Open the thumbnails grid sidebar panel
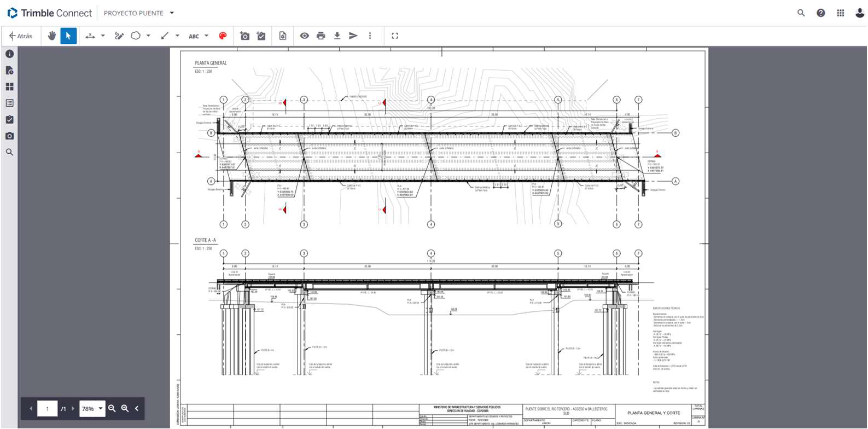This screenshot has width=868, height=429. 9,87
